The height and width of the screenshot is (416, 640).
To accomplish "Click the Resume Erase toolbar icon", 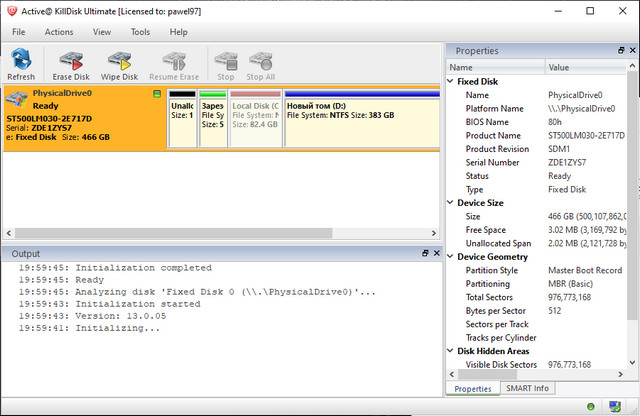I will (174, 64).
